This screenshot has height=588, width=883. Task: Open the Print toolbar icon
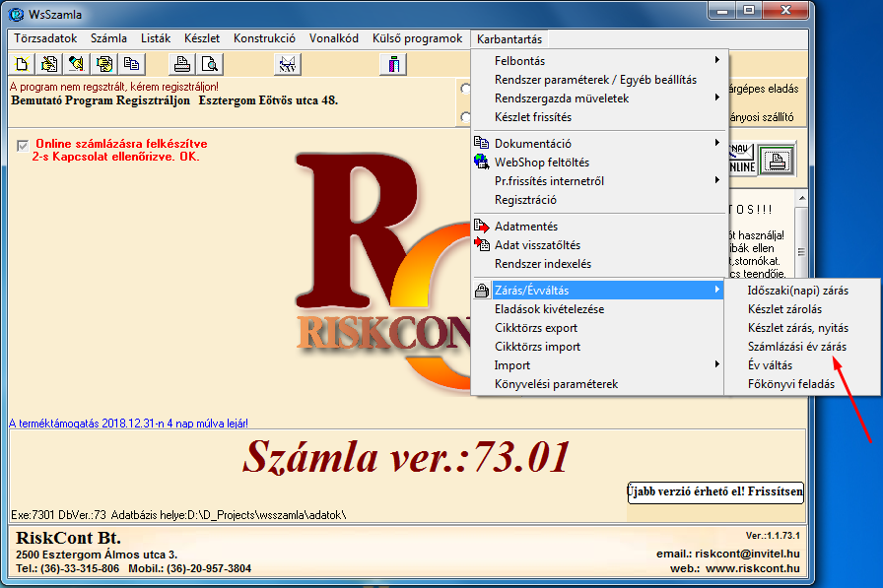pyautogui.click(x=183, y=61)
